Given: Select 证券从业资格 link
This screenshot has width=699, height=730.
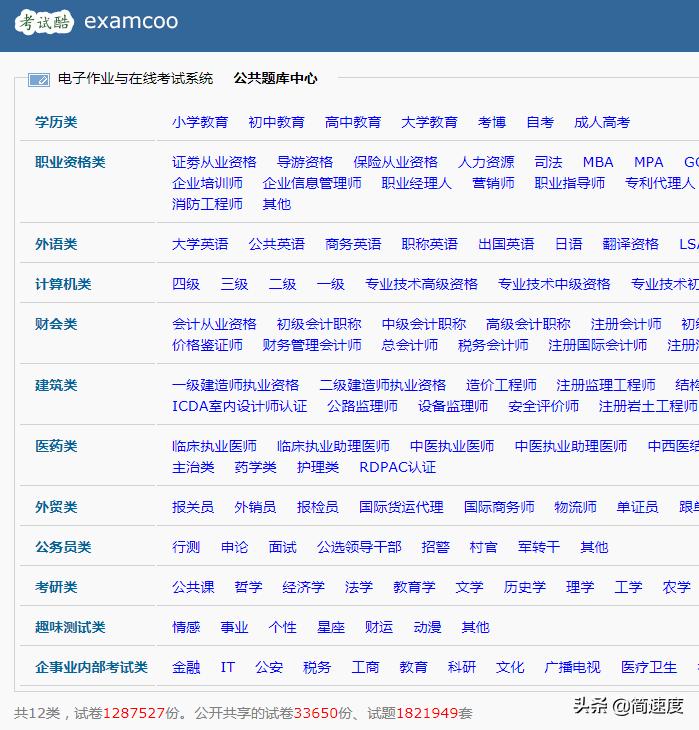Looking at the screenshot, I should [x=214, y=162].
